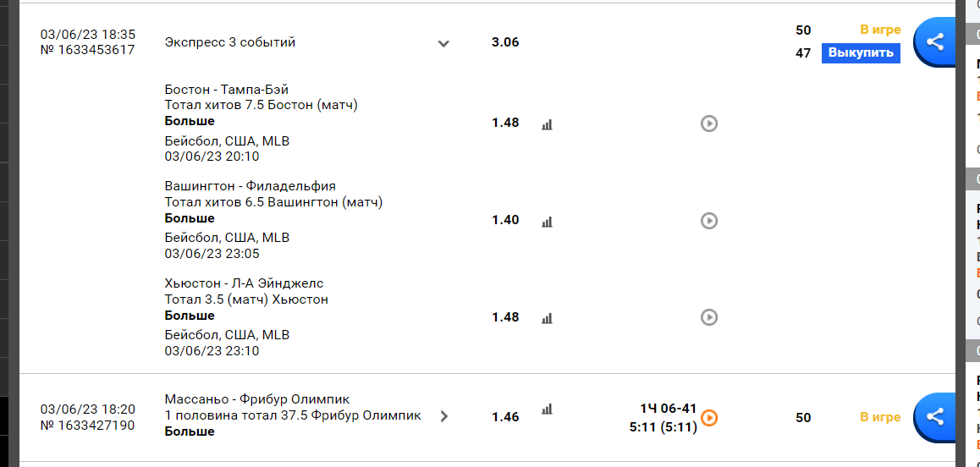Image resolution: width=980 pixels, height=467 pixels.
Task: Open the Массаньо - Фрибур Олимпик match
Action: (257, 398)
